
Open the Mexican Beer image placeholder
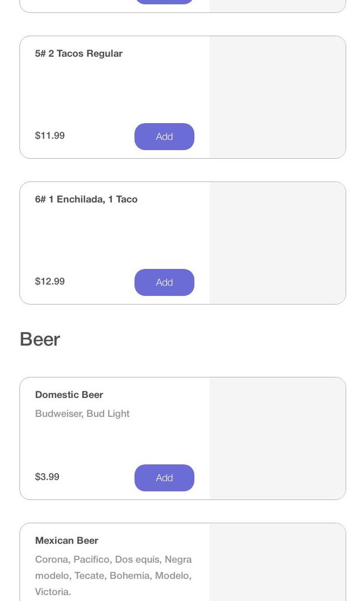(x=278, y=564)
